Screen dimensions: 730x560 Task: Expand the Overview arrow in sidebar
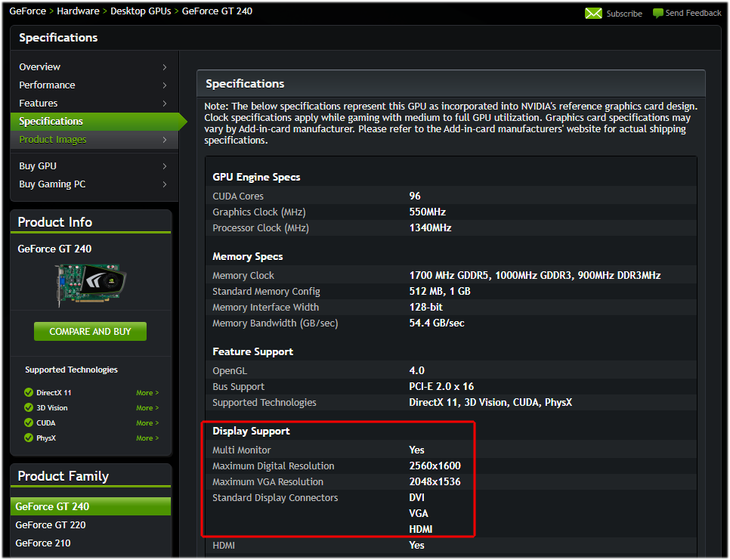click(x=165, y=67)
